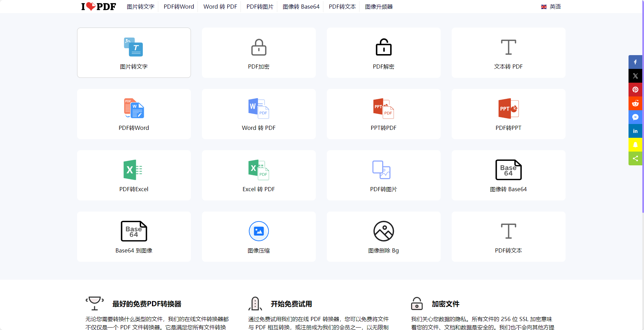
Task: Click the padlock icon beside 加密文件
Action: click(417, 303)
